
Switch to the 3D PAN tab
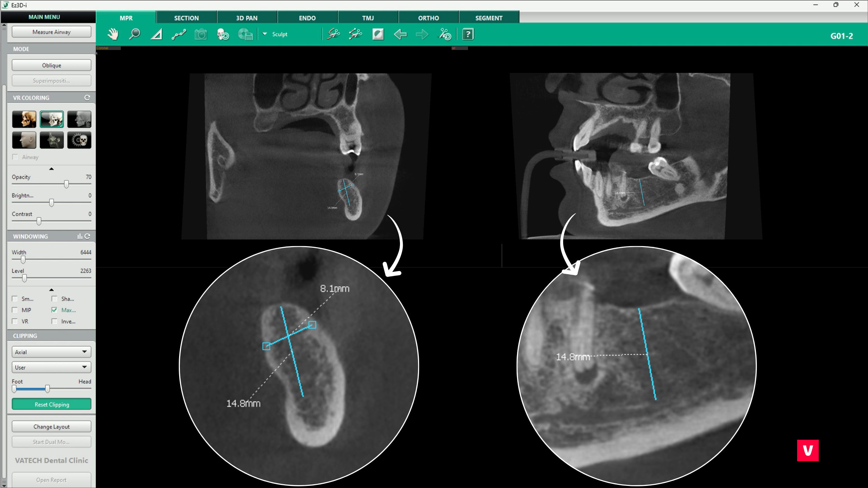tap(247, 18)
